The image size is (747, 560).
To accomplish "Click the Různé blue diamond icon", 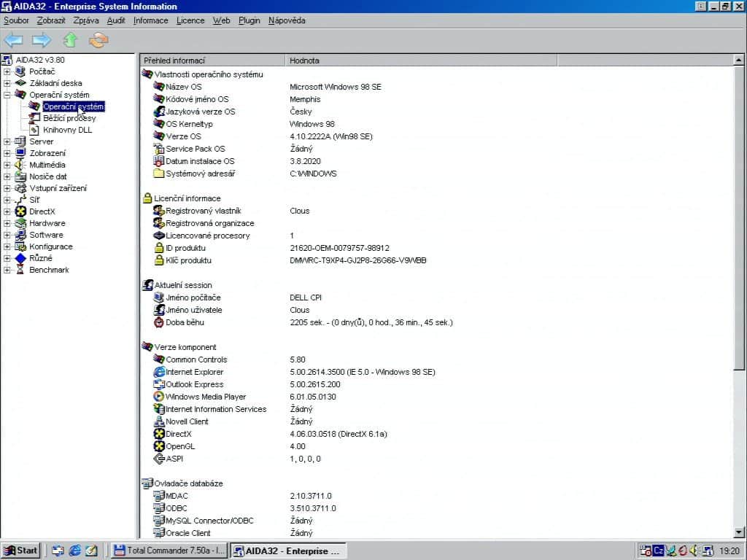I will click(20, 258).
